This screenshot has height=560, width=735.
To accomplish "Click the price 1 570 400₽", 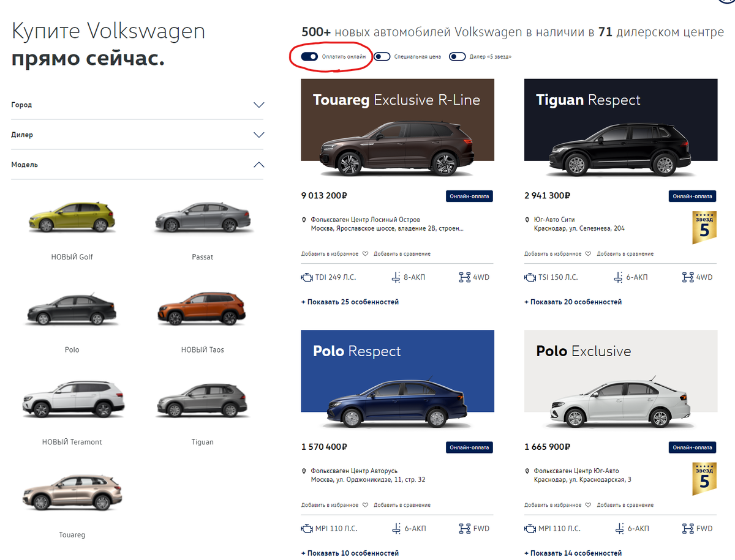I will (x=324, y=447).
